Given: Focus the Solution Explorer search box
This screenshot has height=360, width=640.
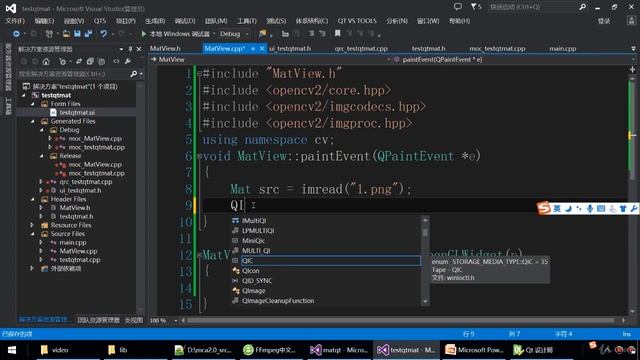Looking at the screenshot, I should coord(73,74).
